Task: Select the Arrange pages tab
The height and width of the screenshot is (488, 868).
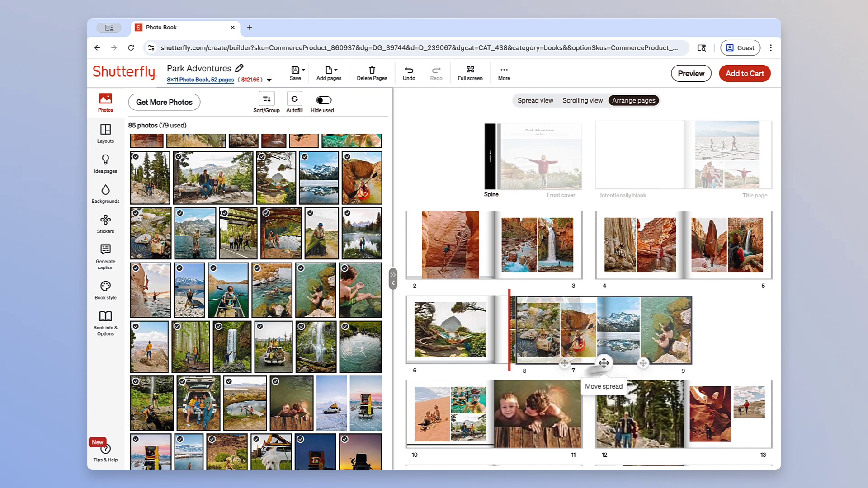Action: pos(633,100)
